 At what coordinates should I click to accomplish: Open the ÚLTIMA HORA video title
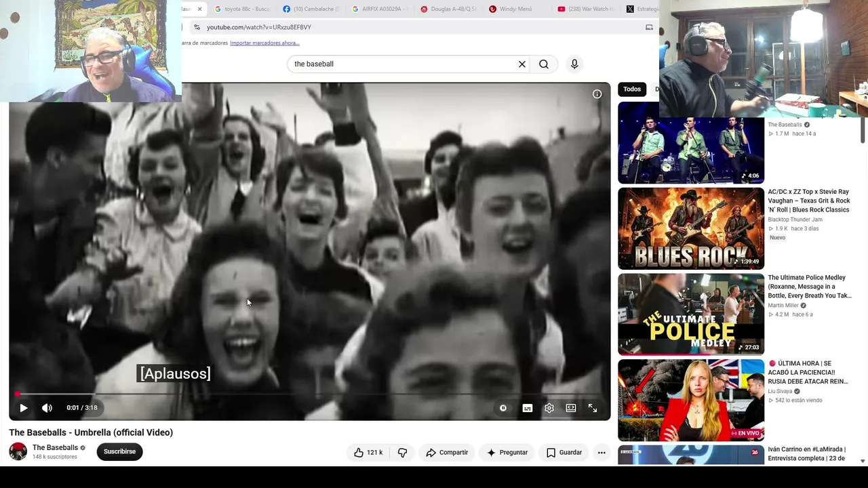coord(808,373)
